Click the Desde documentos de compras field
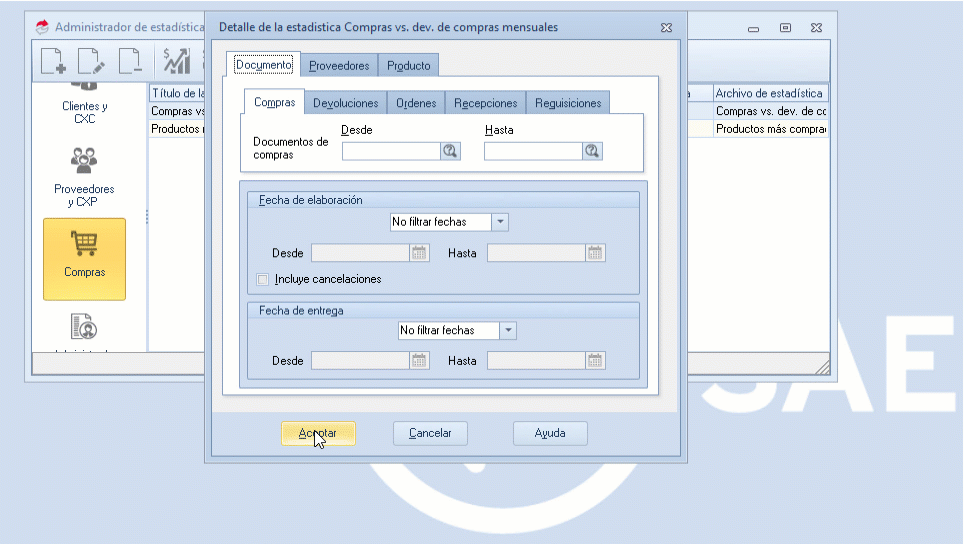964x544 pixels. [x=391, y=151]
